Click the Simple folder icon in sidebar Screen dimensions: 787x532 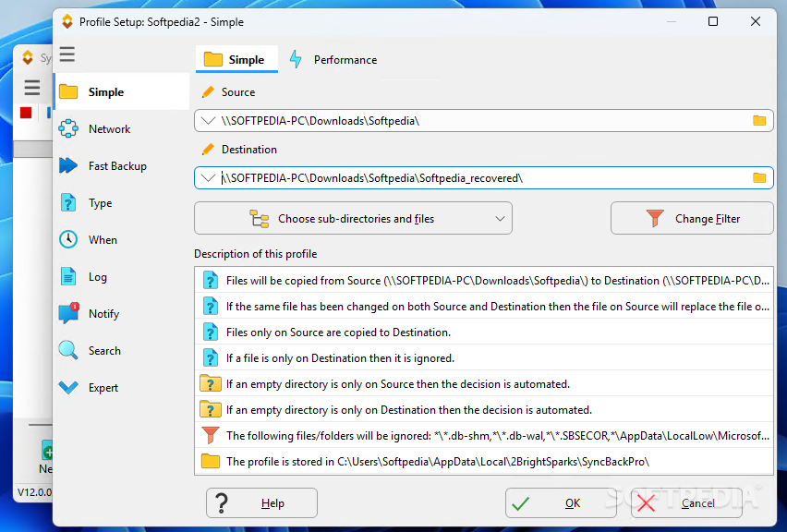[x=68, y=91]
